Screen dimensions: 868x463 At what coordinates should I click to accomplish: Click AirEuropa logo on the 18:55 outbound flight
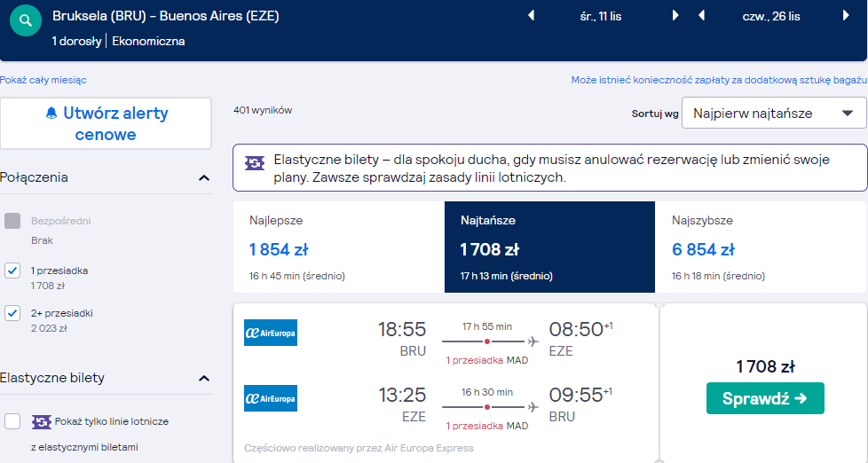271,333
